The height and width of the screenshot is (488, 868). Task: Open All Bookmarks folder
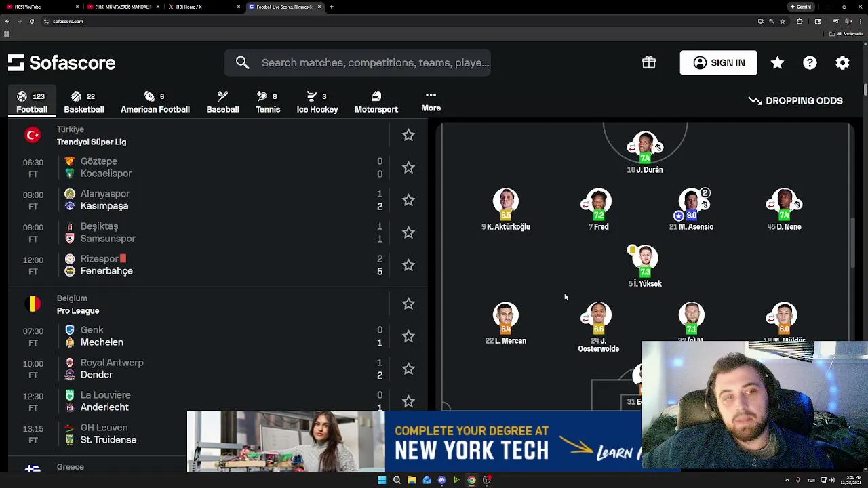click(x=847, y=33)
